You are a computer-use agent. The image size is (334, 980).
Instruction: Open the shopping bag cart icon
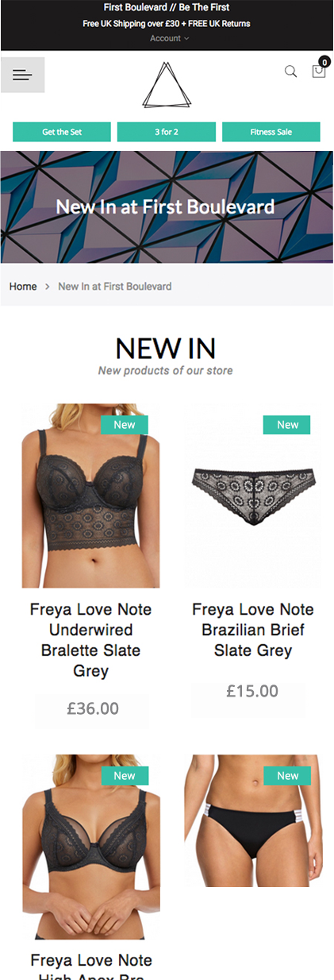pyautogui.click(x=318, y=71)
